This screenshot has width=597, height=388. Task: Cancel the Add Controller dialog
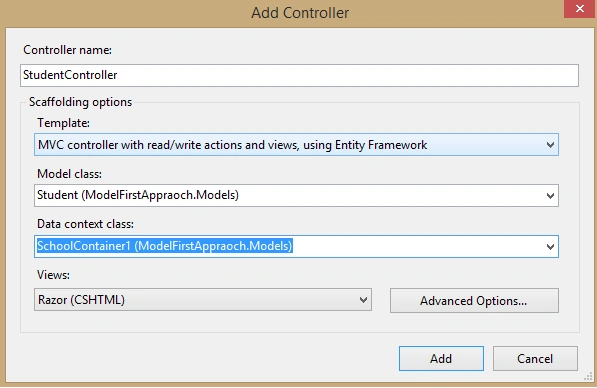click(535, 358)
